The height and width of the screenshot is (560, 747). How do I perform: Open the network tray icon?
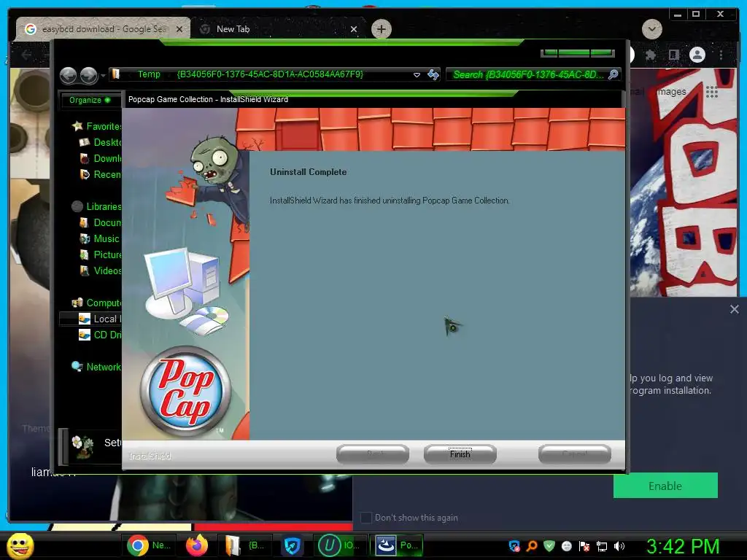(602, 547)
